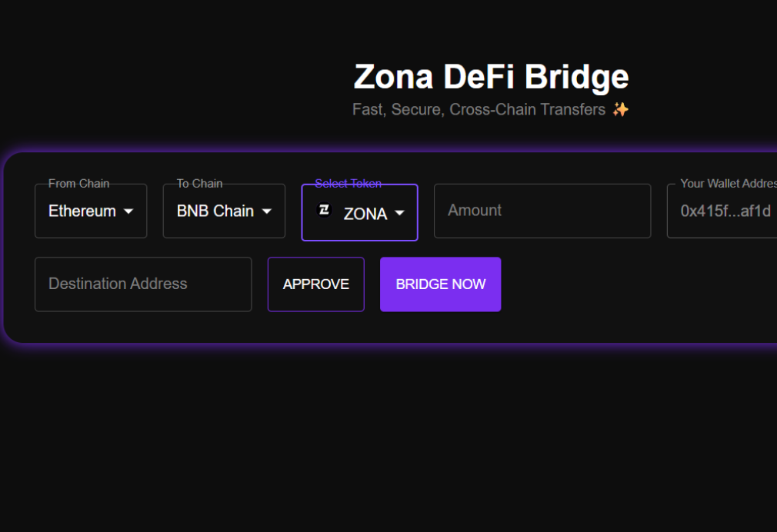The width and height of the screenshot is (777, 532).
Task: Click the Your Wallet Address label
Action: [x=729, y=183]
